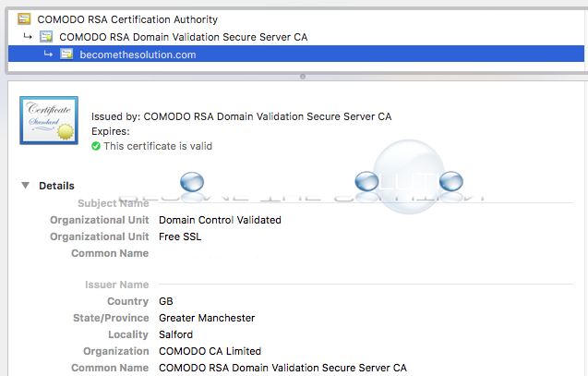Image resolution: width=588 pixels, height=376 pixels.
Task: Click the 'Issued by: COMODO RSA Domain Validation' text
Action: tap(242, 116)
